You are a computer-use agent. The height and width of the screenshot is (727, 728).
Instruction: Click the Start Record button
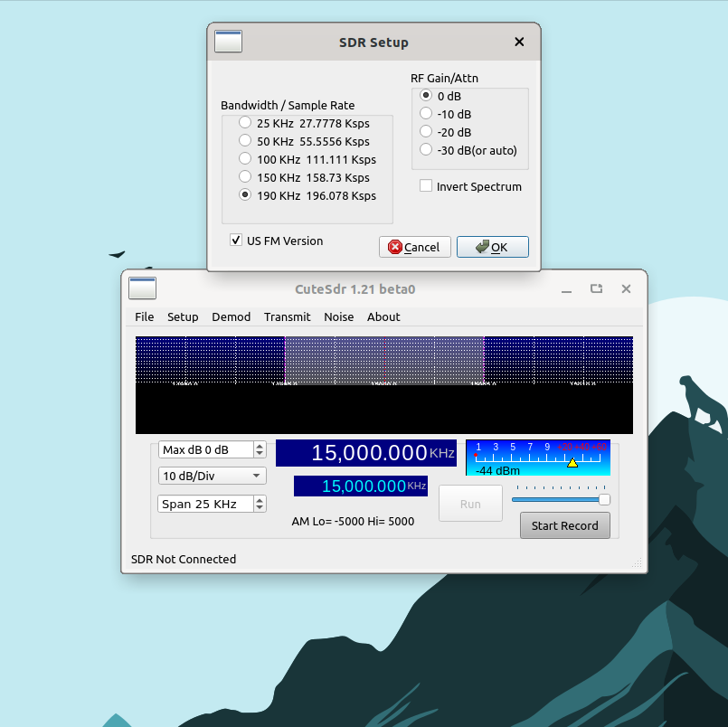click(564, 525)
